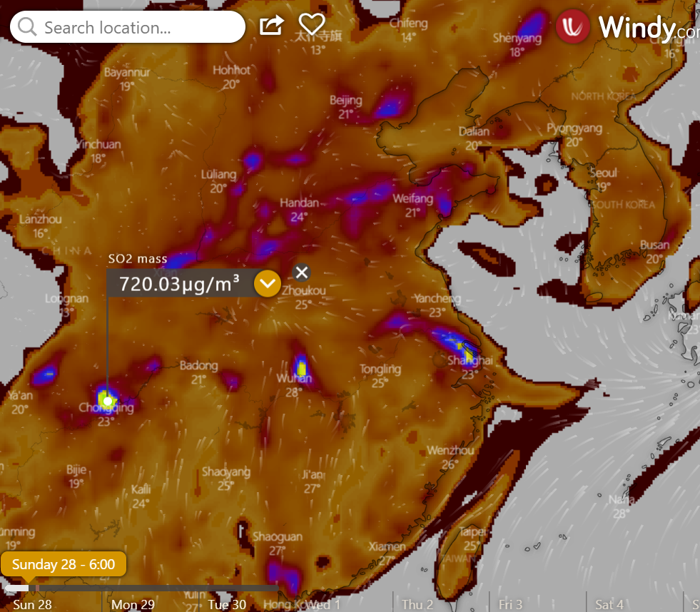
Task: Close the SO2 mass picker
Action: 302,272
